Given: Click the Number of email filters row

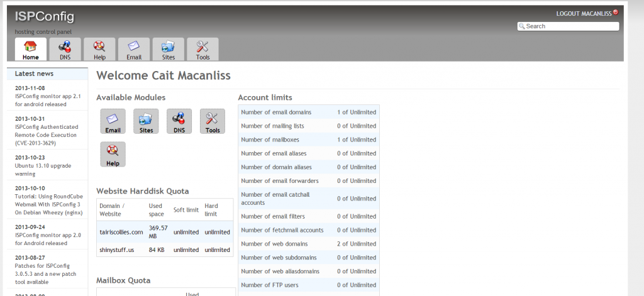Looking at the screenshot, I should click(x=308, y=216).
